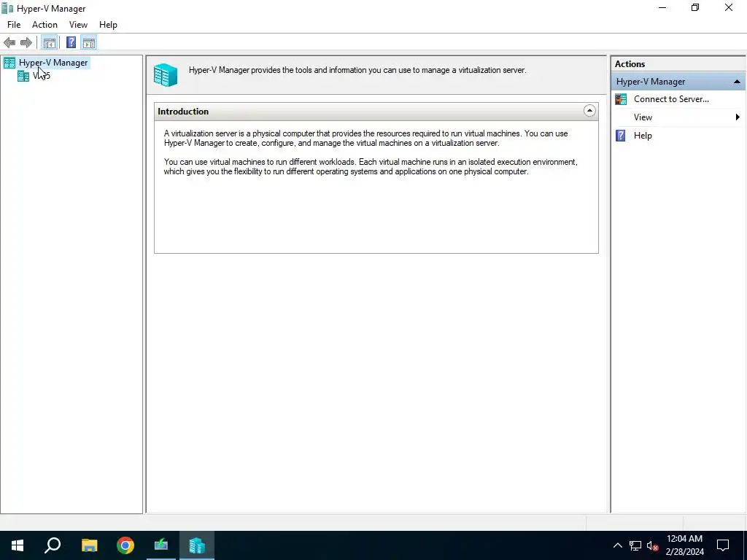The height and width of the screenshot is (560, 747).
Task: Click the Help question mark icon in the Actions pane
Action: click(621, 136)
